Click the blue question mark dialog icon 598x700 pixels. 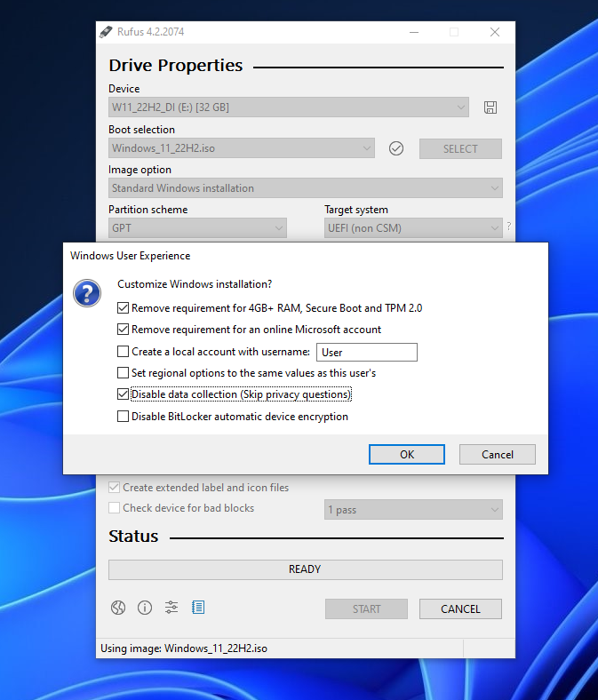click(x=87, y=293)
